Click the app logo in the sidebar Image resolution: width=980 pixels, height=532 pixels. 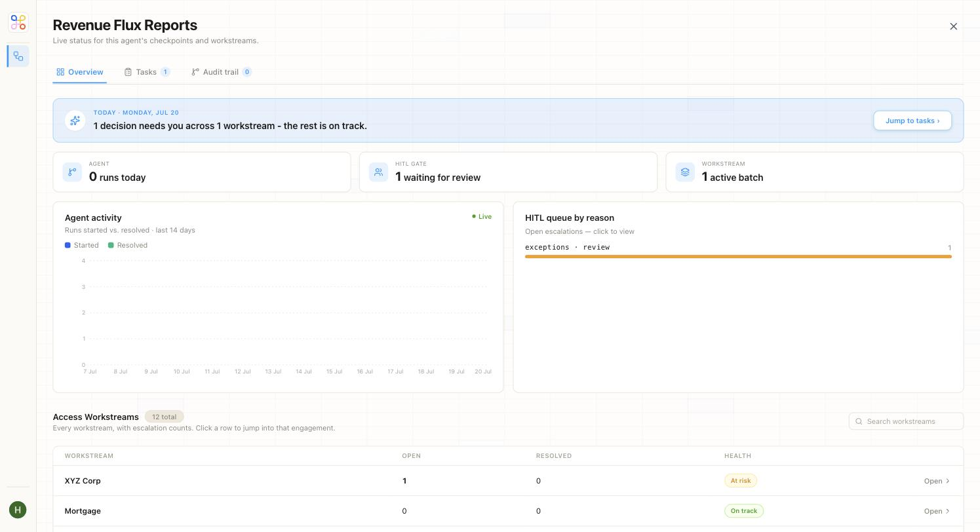[x=18, y=22]
